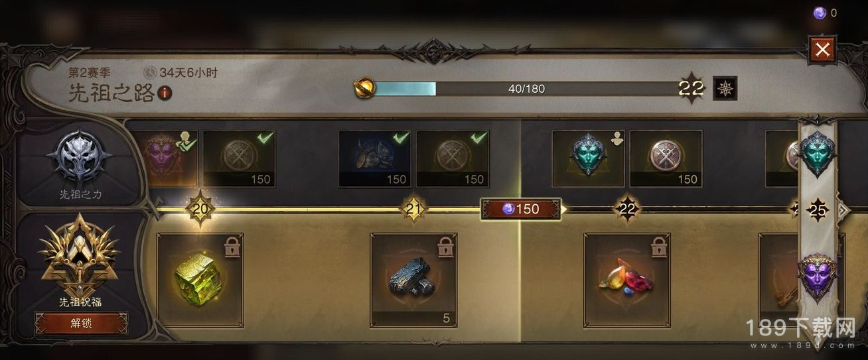Select the glowing green cube reward
Image resolution: width=868 pixels, height=360 pixels.
point(200,280)
